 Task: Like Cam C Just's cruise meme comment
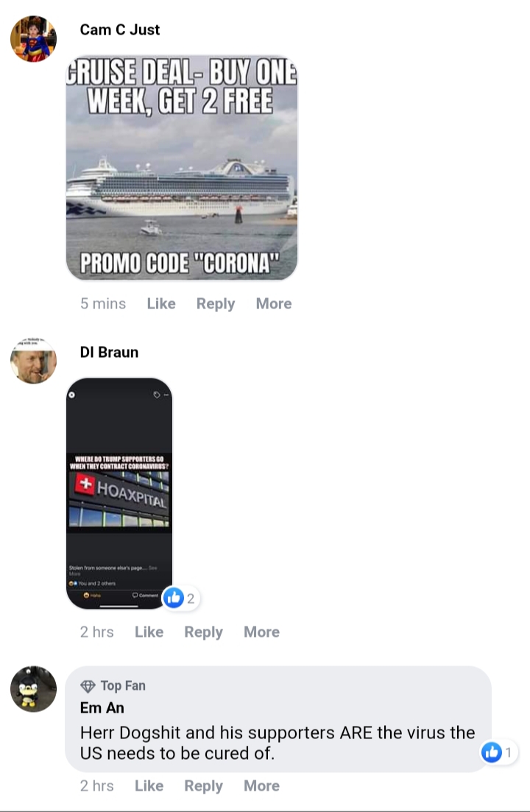(x=161, y=303)
